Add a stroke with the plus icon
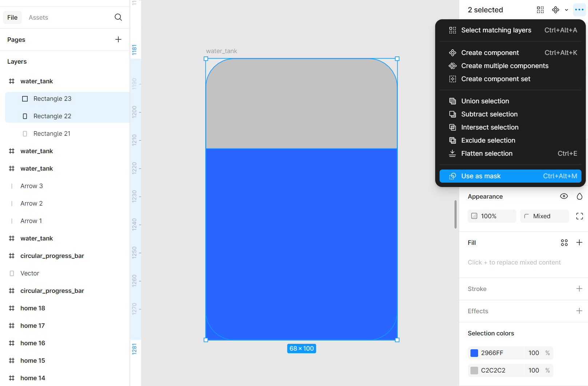This screenshot has height=386, width=588. [579, 289]
